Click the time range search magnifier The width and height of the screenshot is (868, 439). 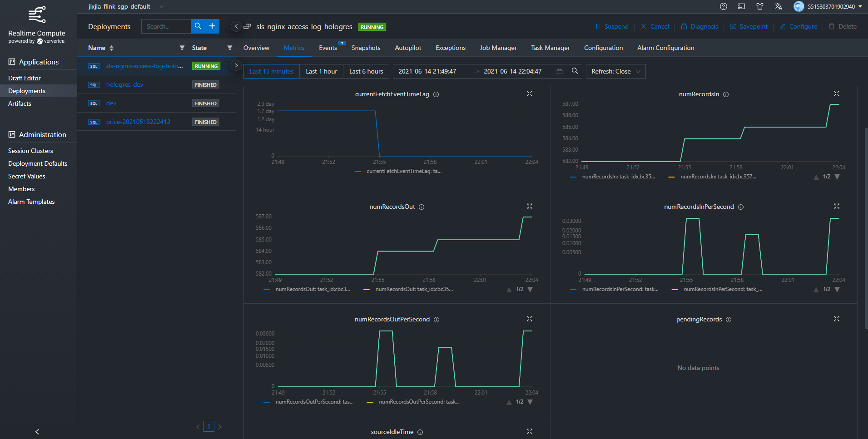(575, 71)
